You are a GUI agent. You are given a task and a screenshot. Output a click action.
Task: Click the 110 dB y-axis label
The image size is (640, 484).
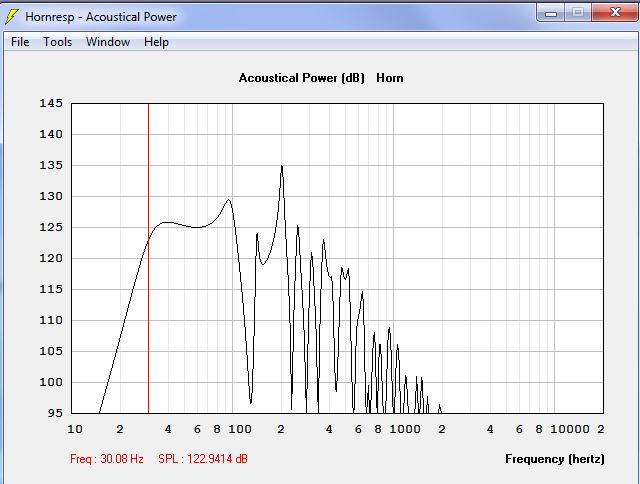[51, 320]
